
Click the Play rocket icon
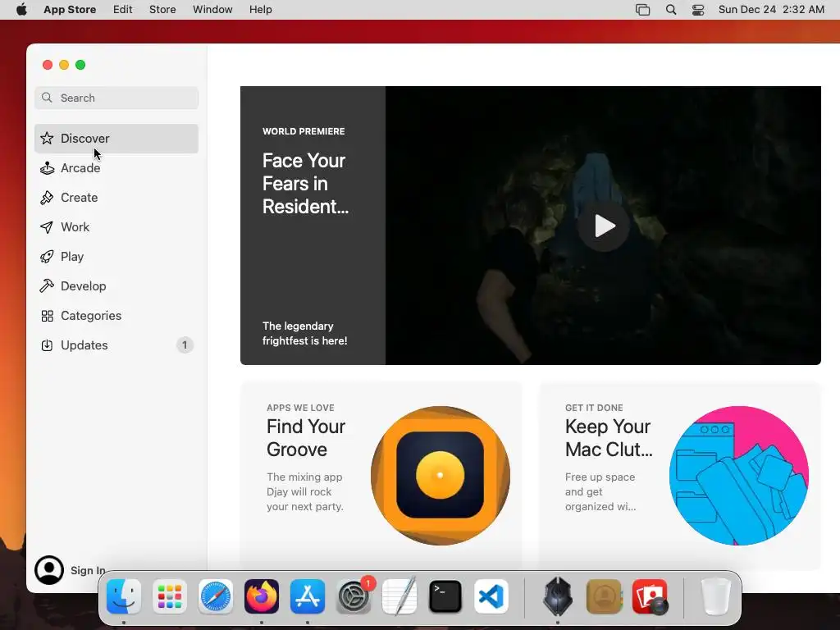click(47, 257)
